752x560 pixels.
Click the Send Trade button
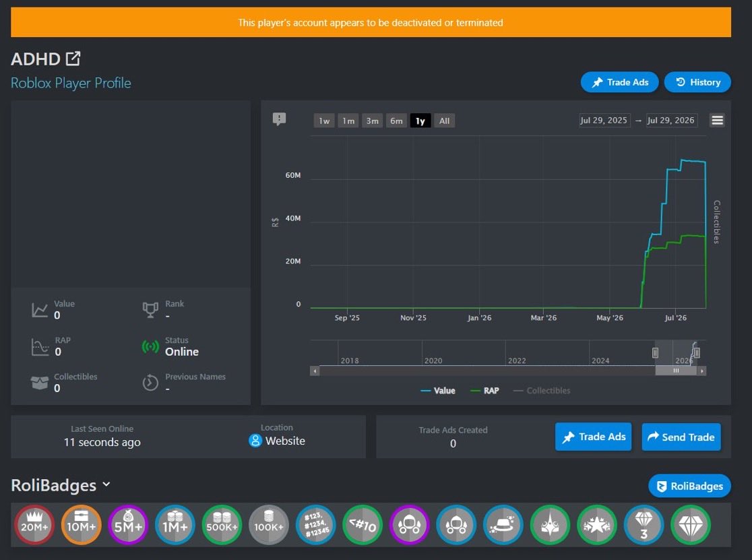[x=681, y=437]
